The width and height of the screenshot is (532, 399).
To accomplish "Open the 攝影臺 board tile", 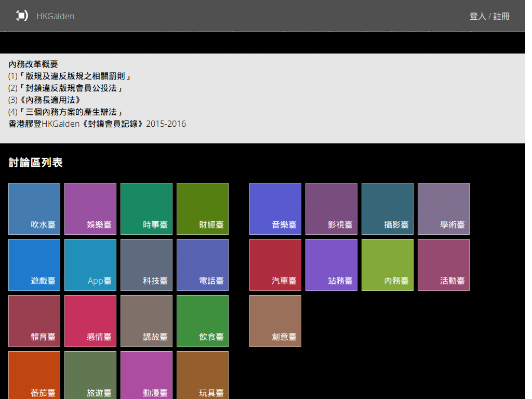I will (x=388, y=209).
